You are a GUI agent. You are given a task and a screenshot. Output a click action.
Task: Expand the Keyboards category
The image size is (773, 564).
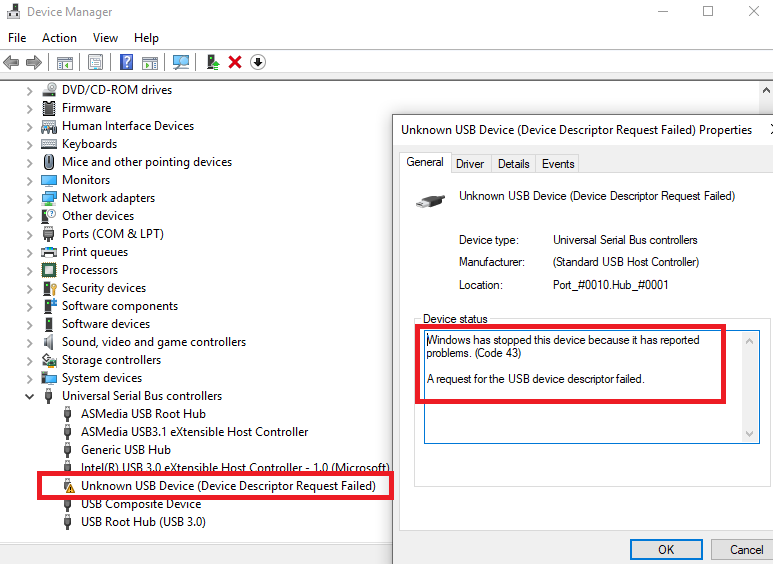pos(29,144)
